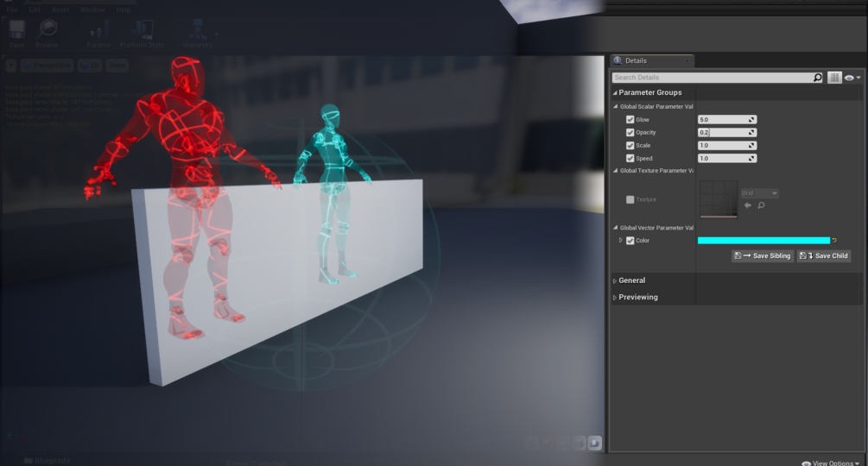Click the magnifier icon in Search Details
Viewport: 868px width, 466px height.
click(817, 78)
